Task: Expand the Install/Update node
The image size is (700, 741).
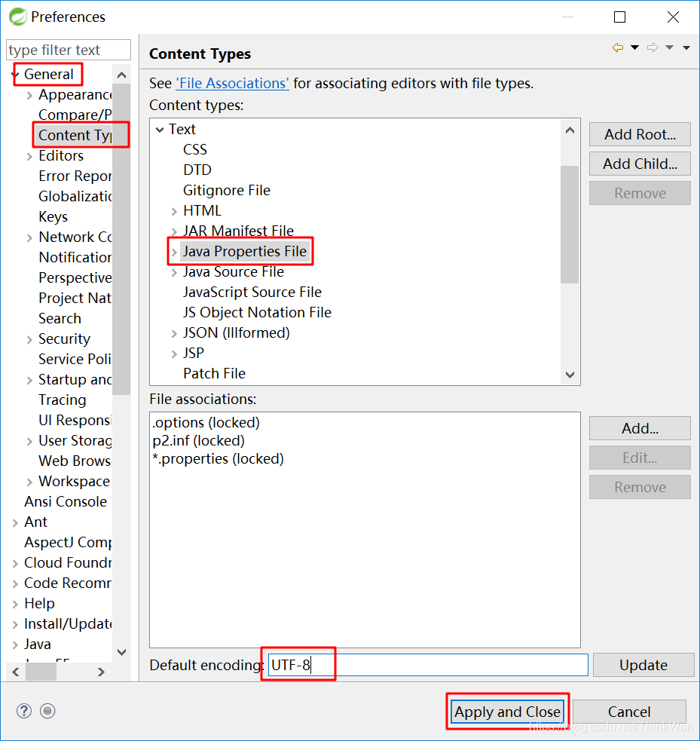Action: tap(15, 624)
